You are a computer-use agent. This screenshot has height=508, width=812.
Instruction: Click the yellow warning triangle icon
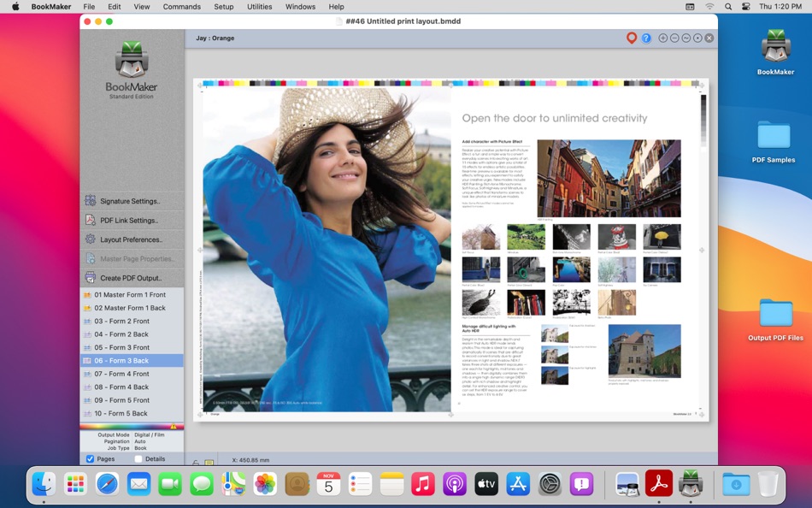pyautogui.click(x=174, y=426)
